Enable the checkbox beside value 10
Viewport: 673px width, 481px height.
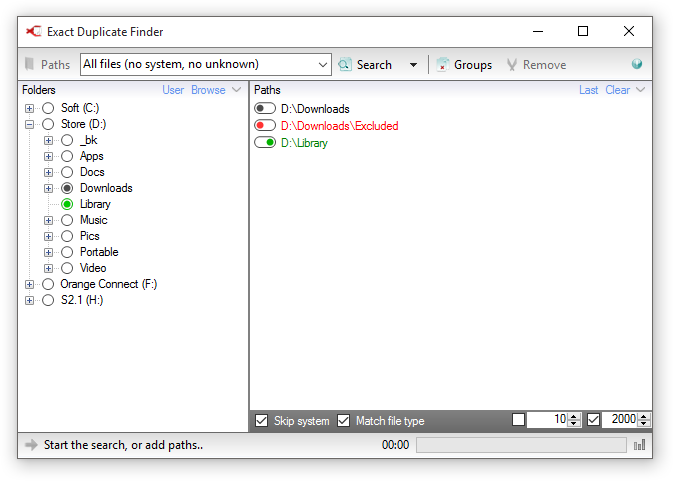click(x=518, y=419)
